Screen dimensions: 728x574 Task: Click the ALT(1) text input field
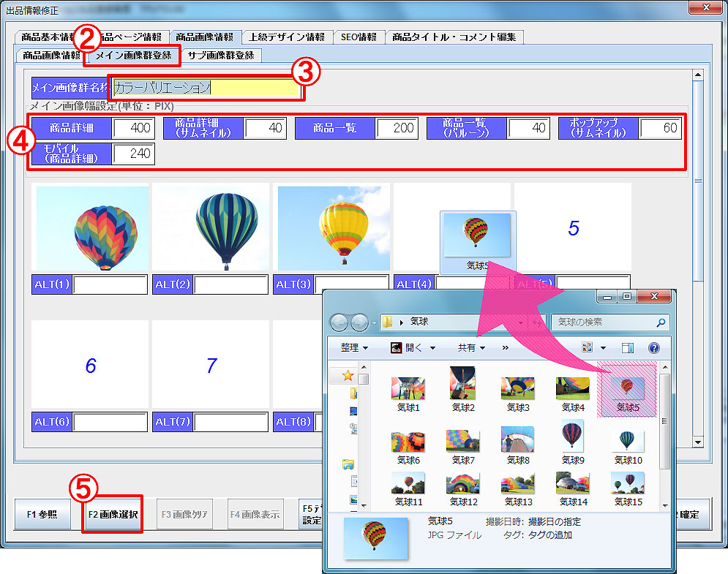click(110, 284)
